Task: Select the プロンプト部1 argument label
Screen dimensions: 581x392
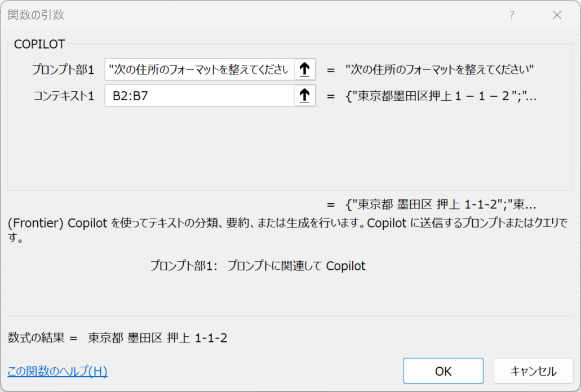Action: [62, 70]
